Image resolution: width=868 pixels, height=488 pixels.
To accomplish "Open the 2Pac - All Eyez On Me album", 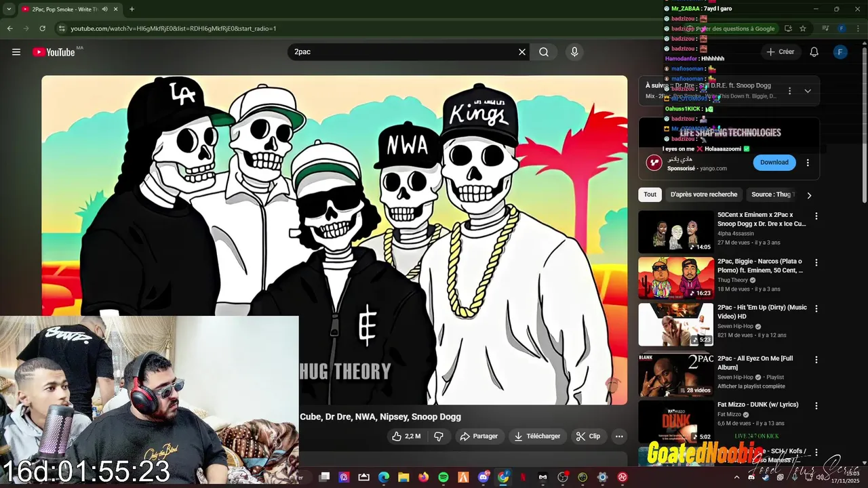I will click(755, 363).
